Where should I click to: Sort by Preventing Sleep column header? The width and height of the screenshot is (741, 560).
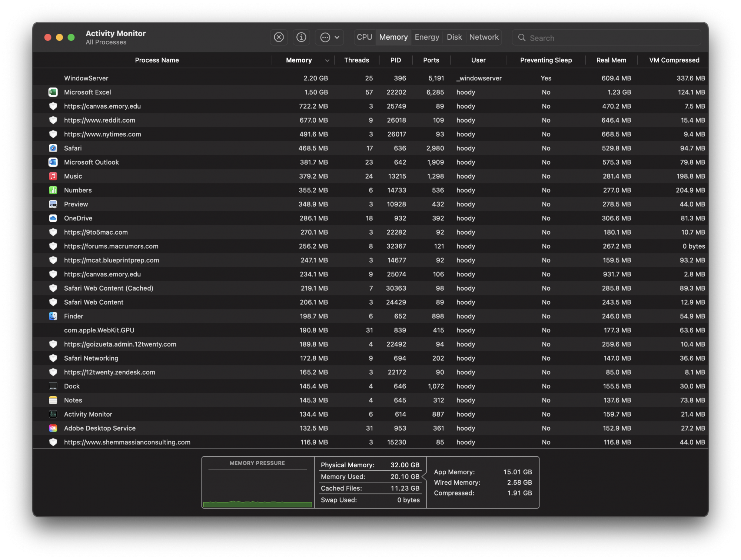[546, 60]
